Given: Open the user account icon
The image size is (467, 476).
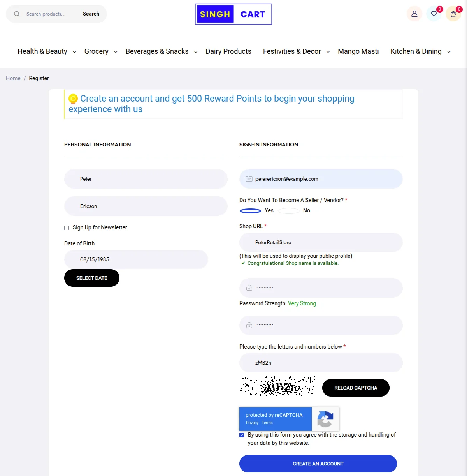Looking at the screenshot, I should click(x=414, y=14).
